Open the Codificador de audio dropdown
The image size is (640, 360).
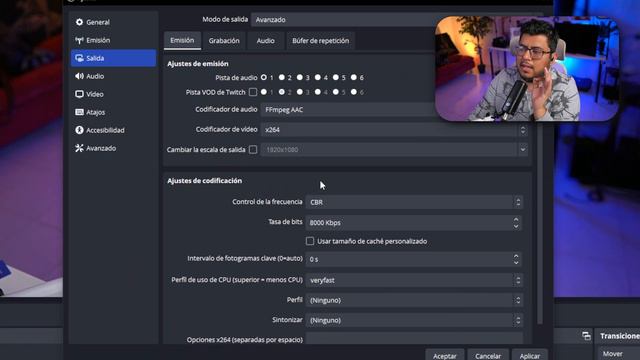pyautogui.click(x=348, y=109)
